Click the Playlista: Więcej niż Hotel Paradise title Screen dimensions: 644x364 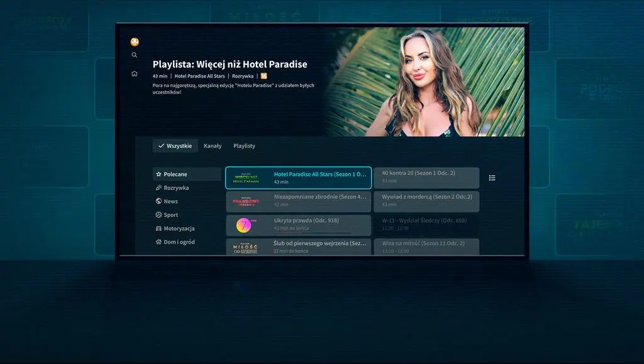coord(230,64)
